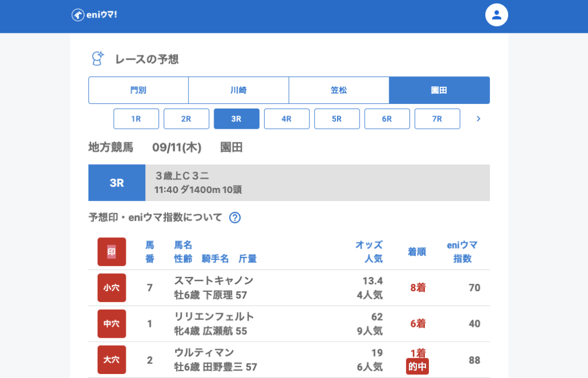Choose race 4R
Viewport: 588px width, 378px height.
pos(287,119)
